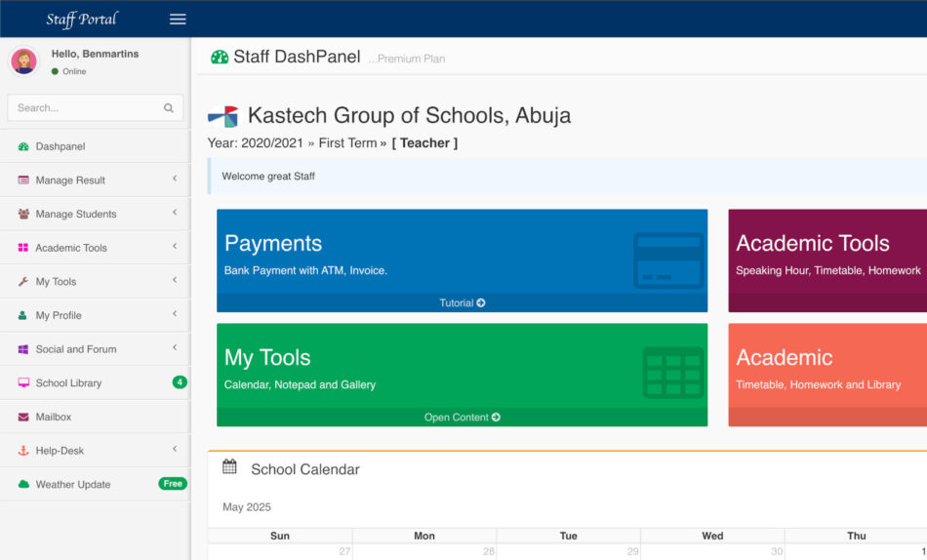Click Open Content on My Tools card
The width and height of the screenshot is (927, 560).
click(462, 418)
